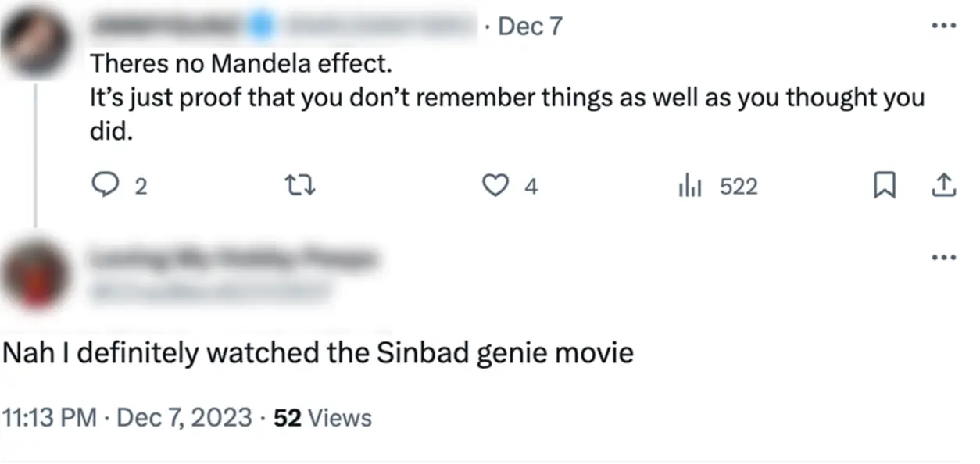Bookmark the Mandela effect tweet
Screen dimensions: 980x464
[884, 186]
